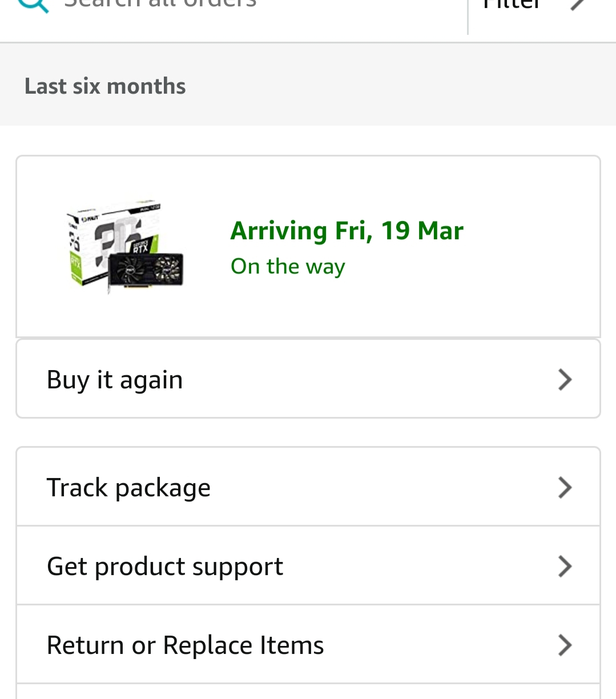Screen dimensions: 616x699
Task: Click the Last six months heading
Action: tap(105, 86)
